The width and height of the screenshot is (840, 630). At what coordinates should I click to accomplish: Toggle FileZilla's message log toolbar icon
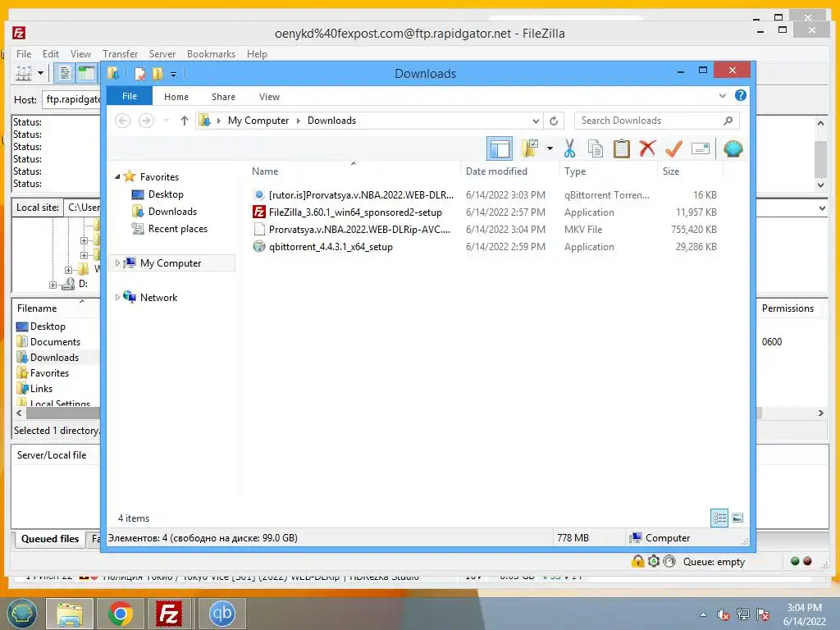pos(64,73)
